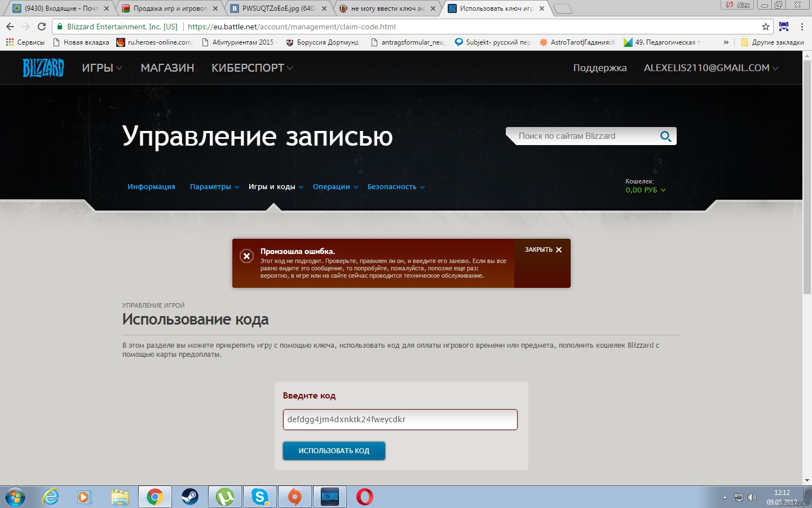Expand the Безопасность submenu

pyautogui.click(x=396, y=187)
